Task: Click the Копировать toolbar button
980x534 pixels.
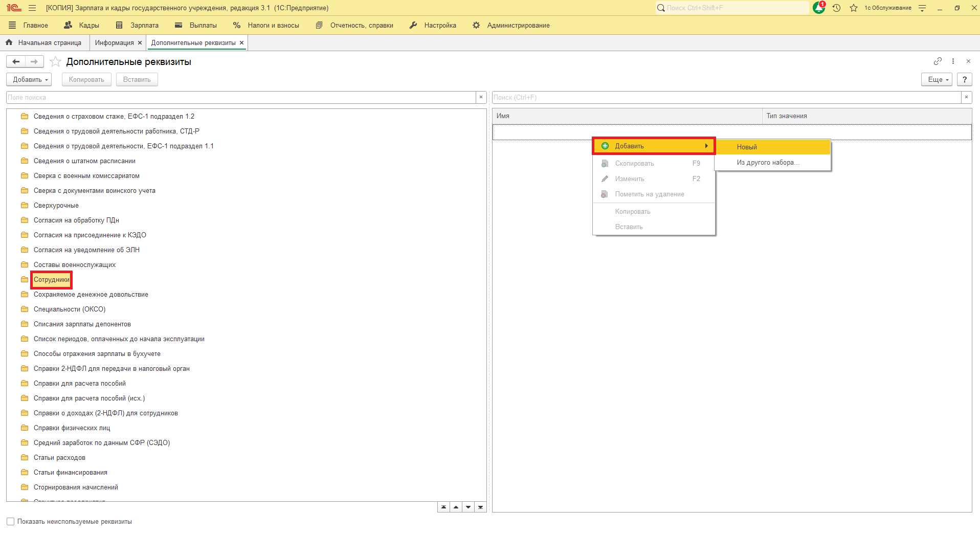Action: click(86, 79)
